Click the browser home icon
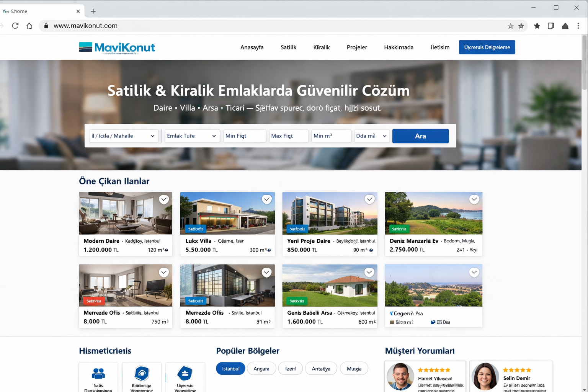The height and width of the screenshot is (392, 588). coord(29,26)
